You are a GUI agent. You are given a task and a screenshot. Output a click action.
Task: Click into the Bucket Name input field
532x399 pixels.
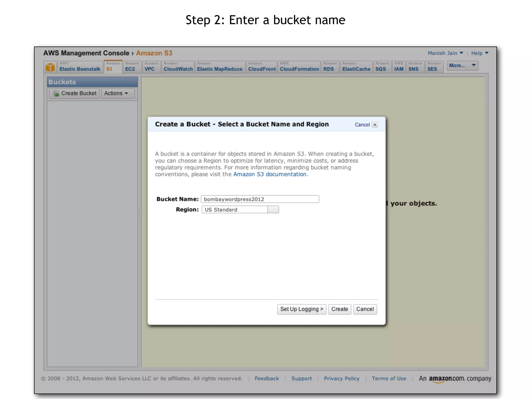coord(260,199)
